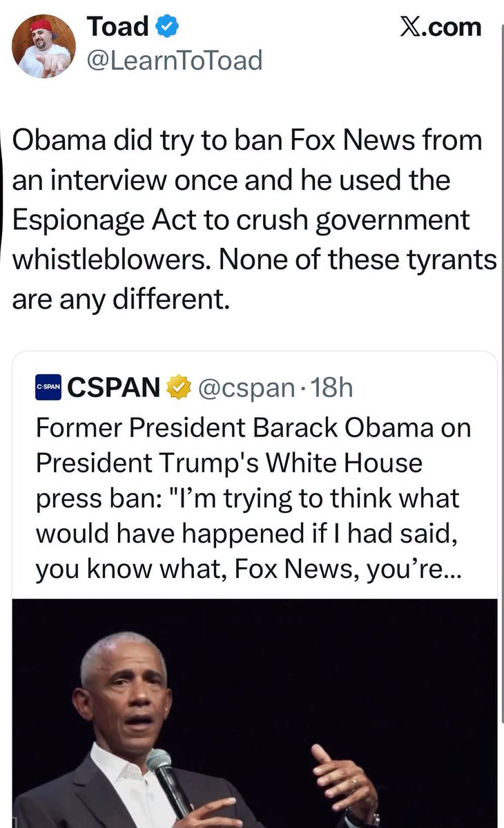This screenshot has height=828, width=504.
Task: Open the @LearnToToad handle
Action: coord(174,60)
